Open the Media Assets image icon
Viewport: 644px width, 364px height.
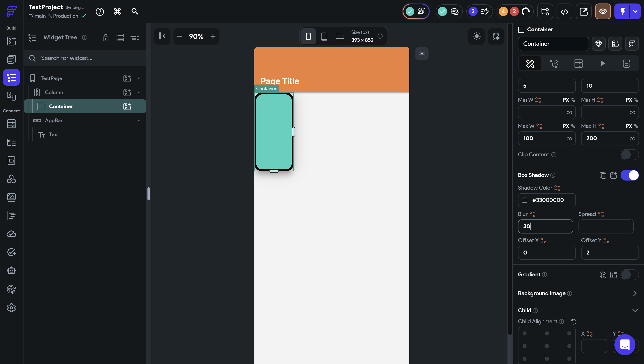(x=11, y=197)
